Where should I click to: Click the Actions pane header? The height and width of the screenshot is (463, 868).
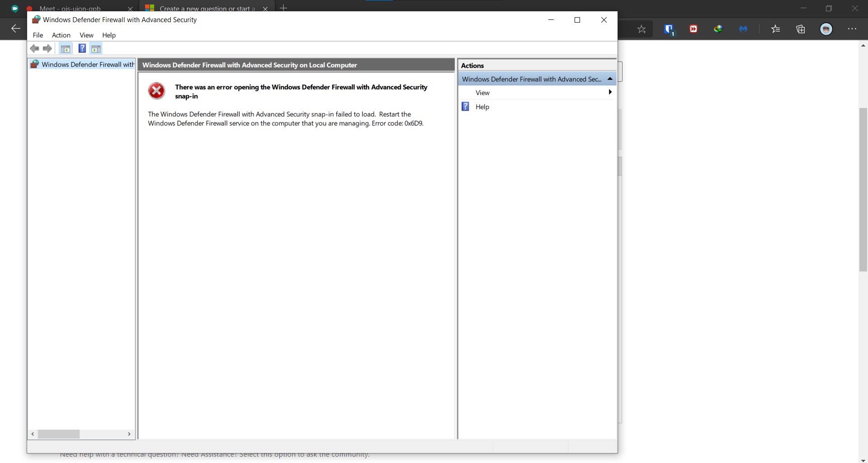pyautogui.click(x=537, y=65)
